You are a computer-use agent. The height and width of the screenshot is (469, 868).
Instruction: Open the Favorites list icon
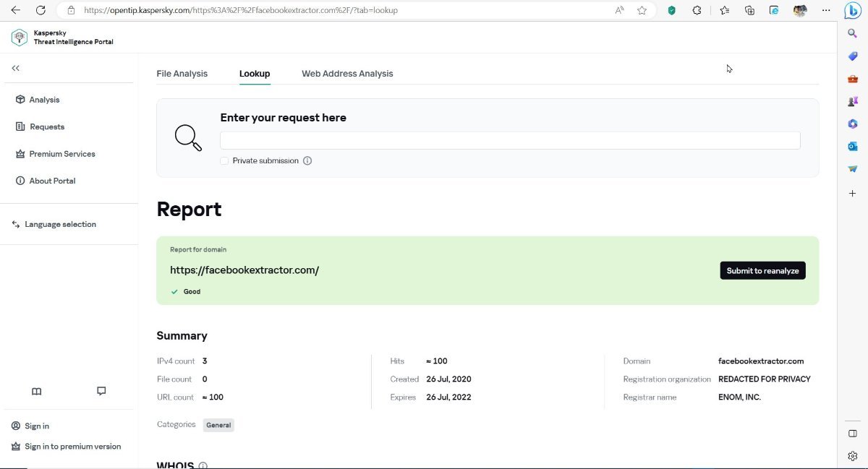pos(725,10)
